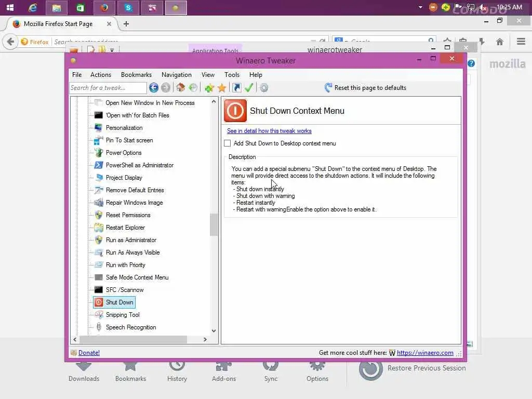Click the horizontal scroll right arrow
Screen dimensions: 532x399
(205, 339)
